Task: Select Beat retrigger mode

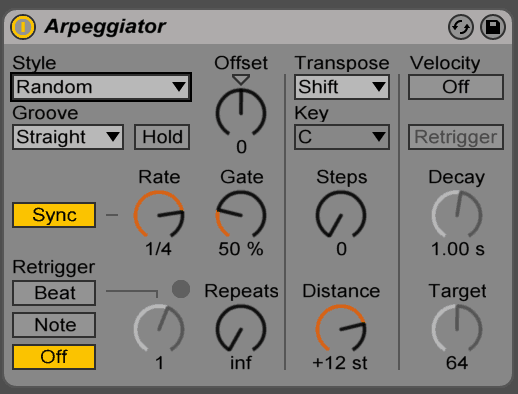Action: click(54, 293)
